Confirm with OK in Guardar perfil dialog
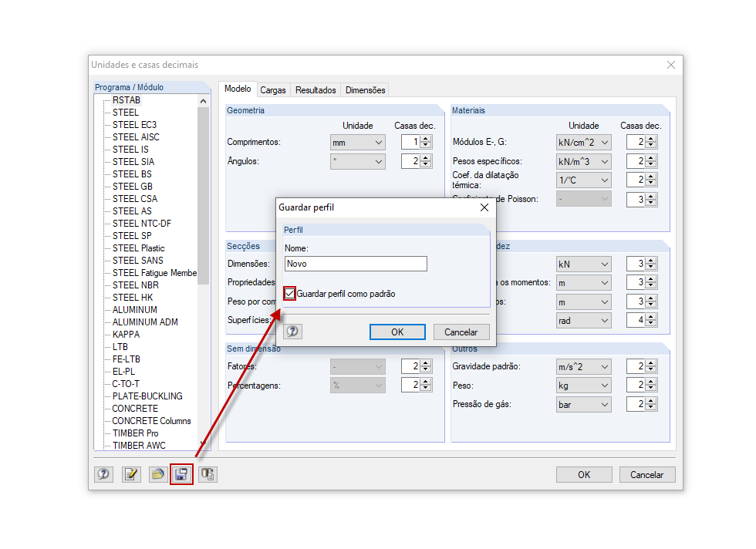 point(397,332)
